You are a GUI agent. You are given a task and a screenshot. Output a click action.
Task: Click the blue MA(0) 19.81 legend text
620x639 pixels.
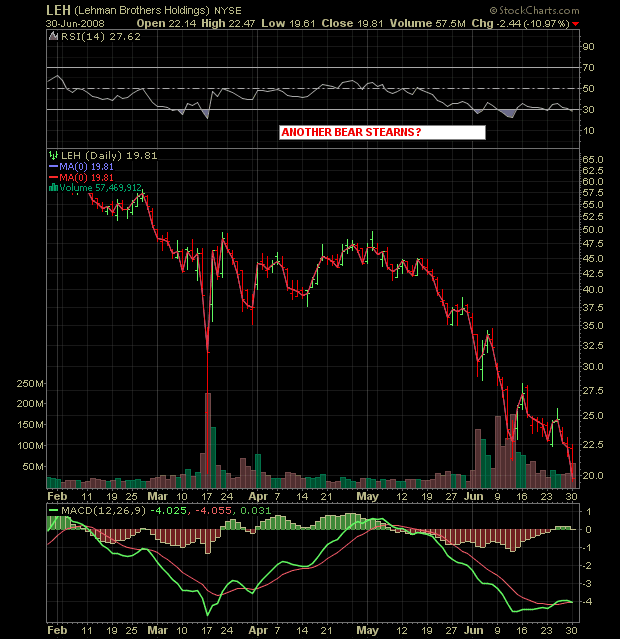(x=86, y=166)
